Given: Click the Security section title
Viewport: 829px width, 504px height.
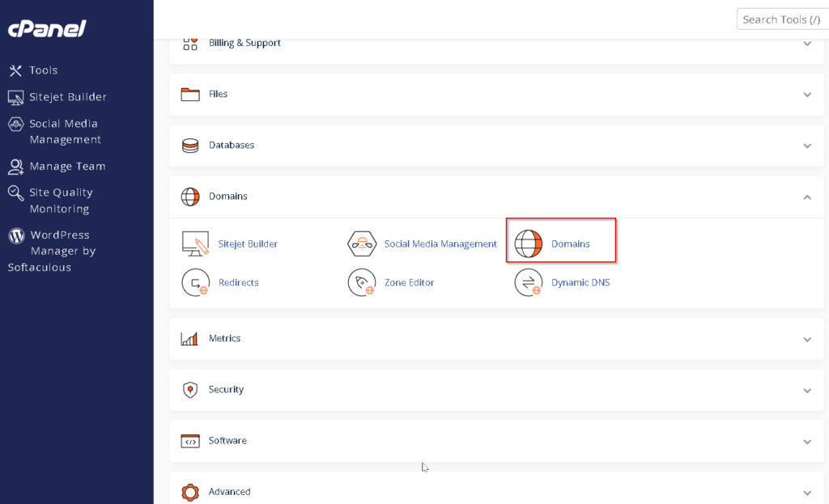Looking at the screenshot, I should (226, 390).
